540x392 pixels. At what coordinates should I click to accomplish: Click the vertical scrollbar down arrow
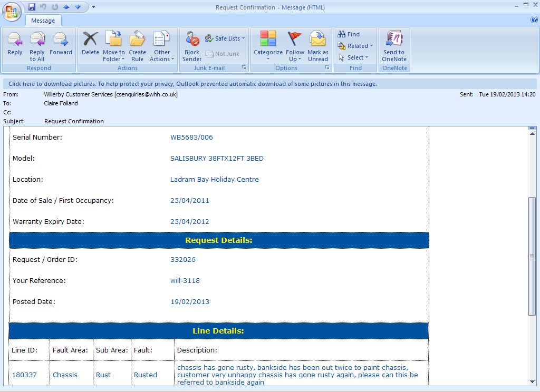coord(532,382)
